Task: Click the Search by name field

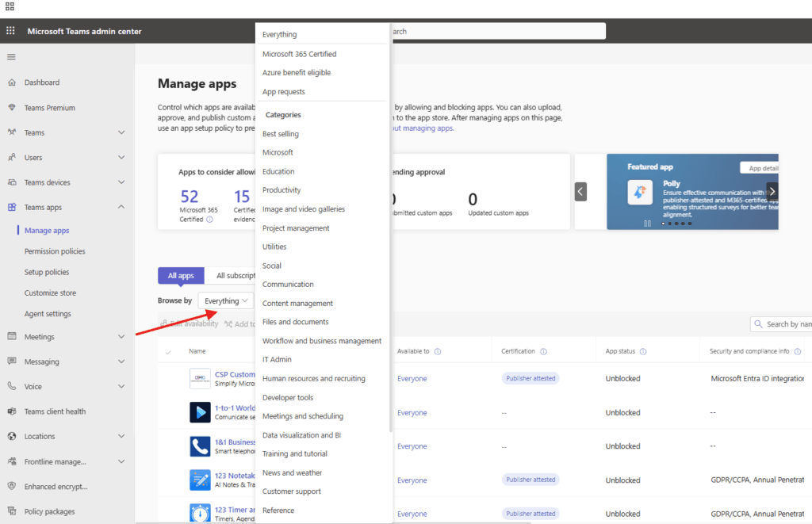Action: tap(787, 324)
